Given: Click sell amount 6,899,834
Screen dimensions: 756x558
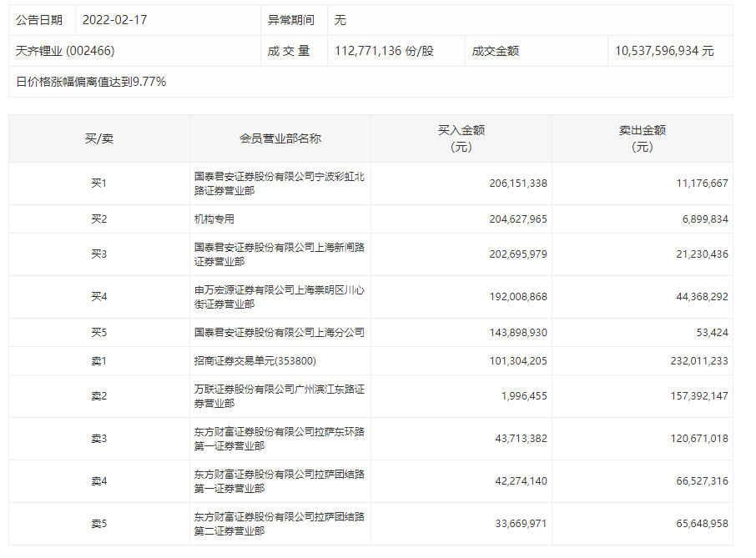Looking at the screenshot, I should [x=705, y=219].
